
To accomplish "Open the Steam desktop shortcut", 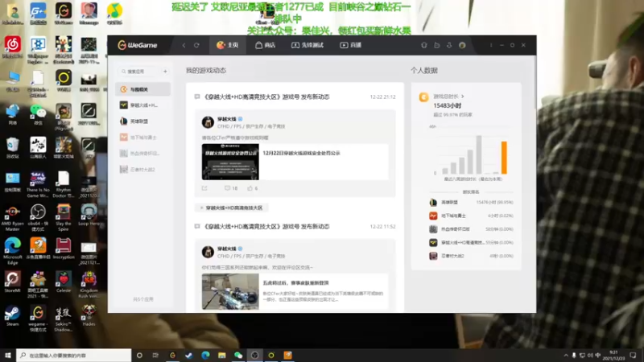I will coord(12,315).
